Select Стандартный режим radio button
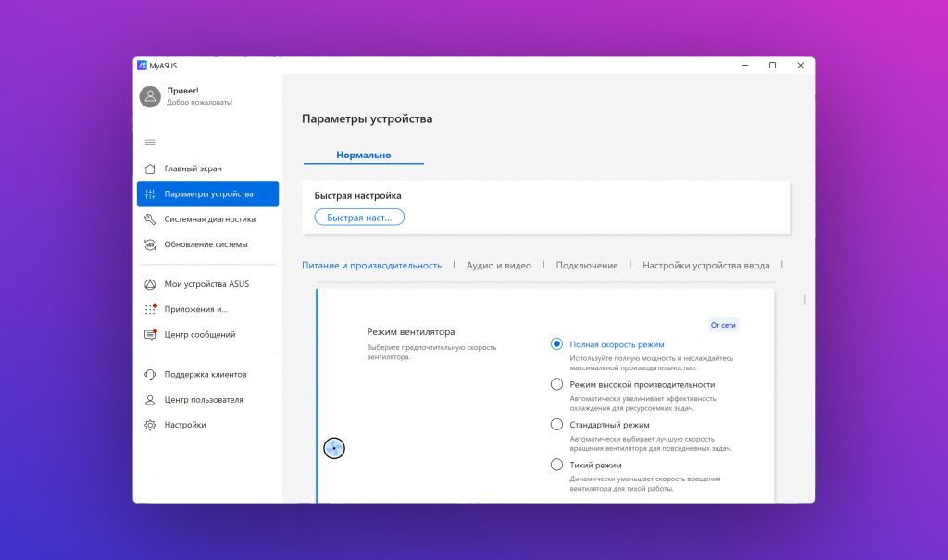The image size is (948, 560). [556, 425]
